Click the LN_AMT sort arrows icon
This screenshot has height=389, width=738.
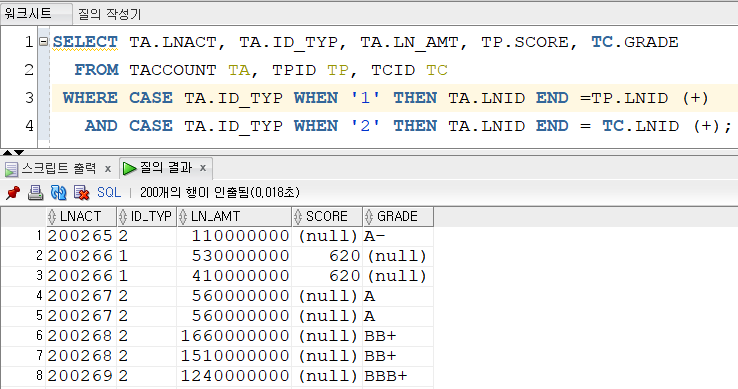183,217
